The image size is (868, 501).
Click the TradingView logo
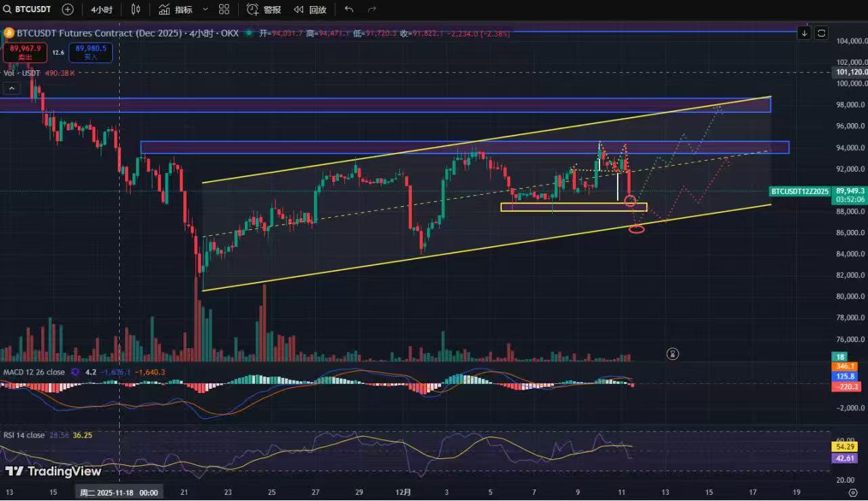tap(53, 471)
